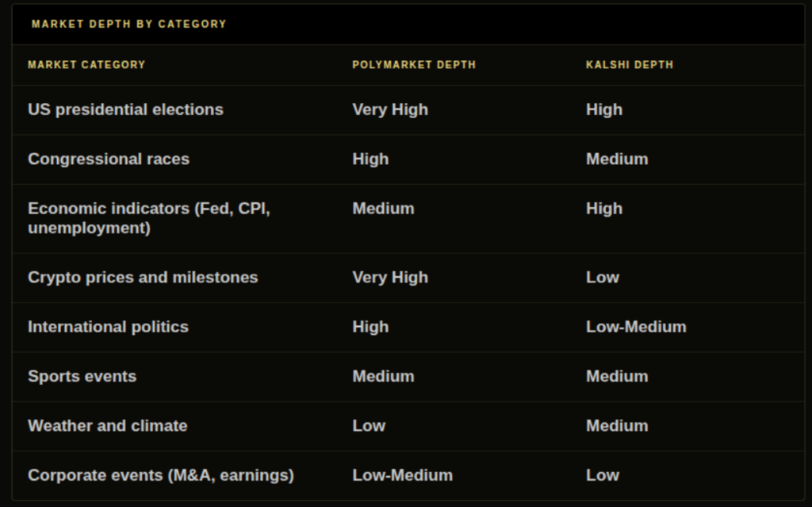
Task: Click Corporate events (M&A, earnings) cell
Action: (x=161, y=475)
